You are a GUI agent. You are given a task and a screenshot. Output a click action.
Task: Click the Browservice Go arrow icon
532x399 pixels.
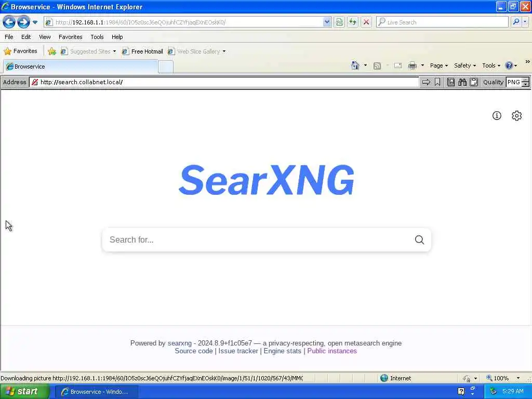(x=426, y=82)
